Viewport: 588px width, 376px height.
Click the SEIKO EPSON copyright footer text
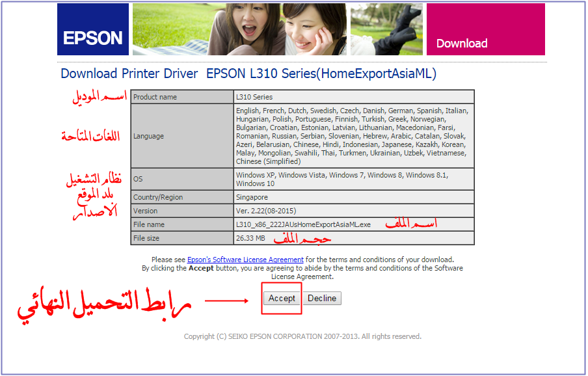coord(302,336)
